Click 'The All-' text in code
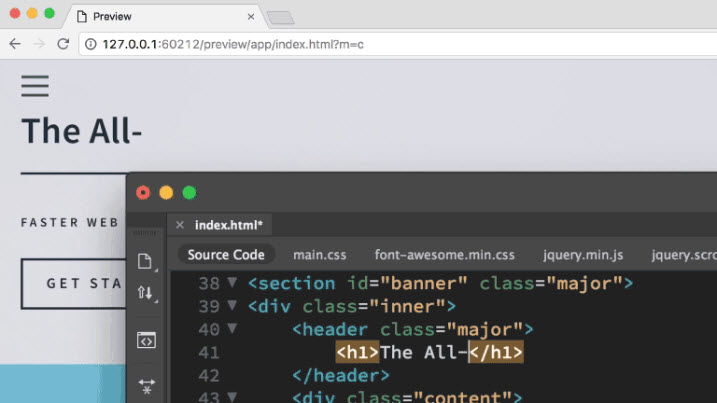Viewport: 717px width, 403px height. (424, 352)
